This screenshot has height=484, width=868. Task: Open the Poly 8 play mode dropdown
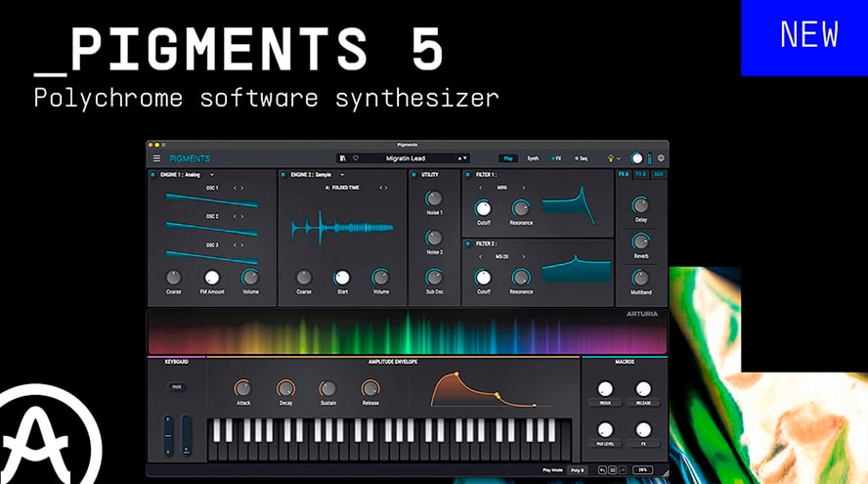click(x=577, y=470)
